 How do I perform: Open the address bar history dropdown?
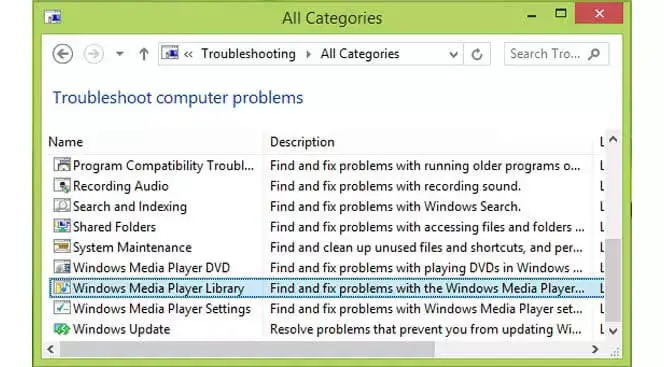click(x=454, y=54)
